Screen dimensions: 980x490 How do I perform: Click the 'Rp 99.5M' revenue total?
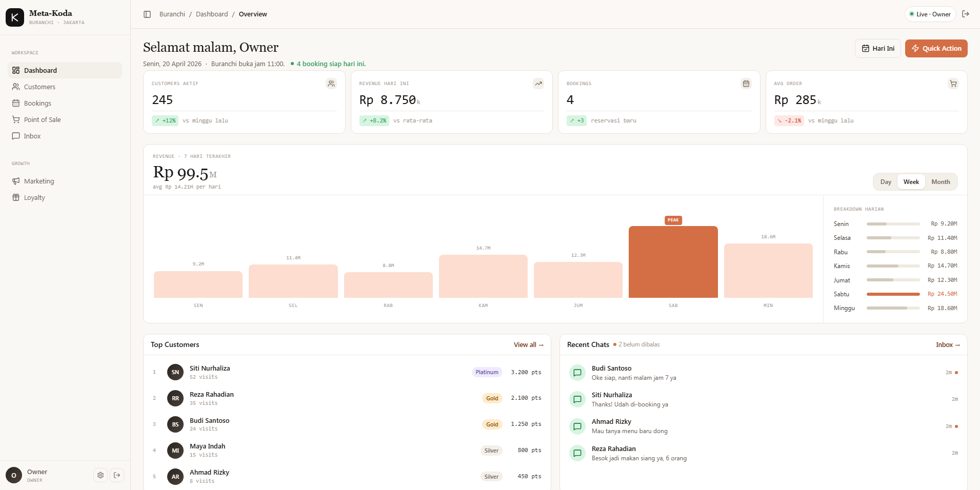(x=185, y=173)
